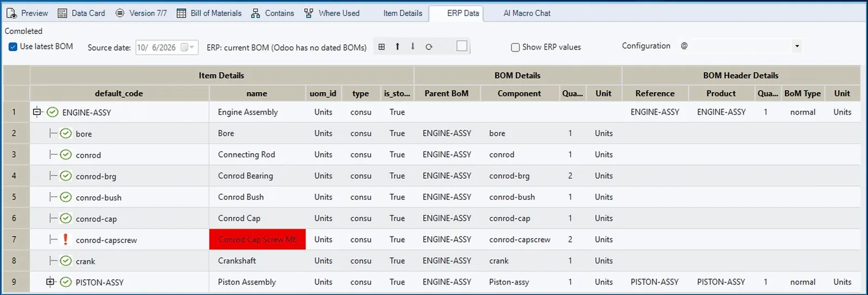Click the is_sto... column header
This screenshot has width=868, height=295.
[397, 93]
